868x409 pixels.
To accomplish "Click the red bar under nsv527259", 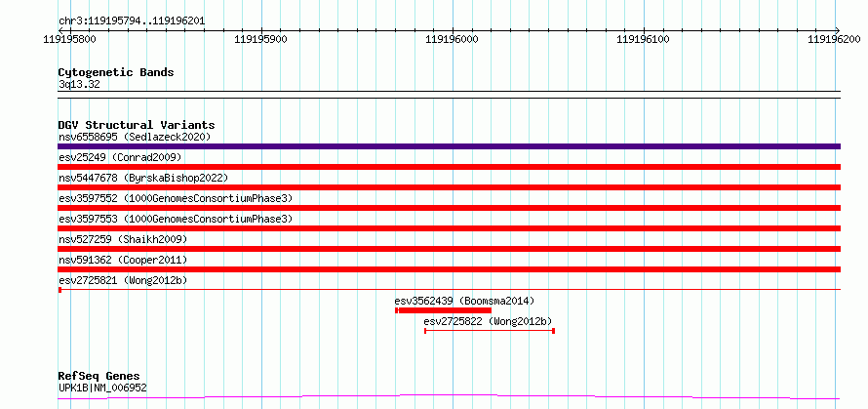I will click(449, 249).
